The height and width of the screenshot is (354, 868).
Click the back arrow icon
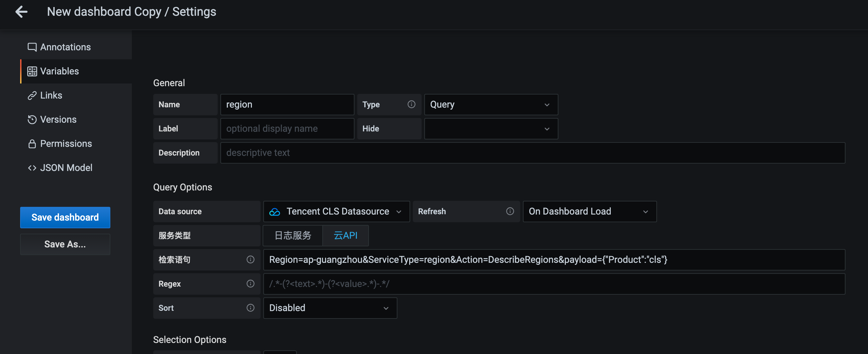click(21, 12)
